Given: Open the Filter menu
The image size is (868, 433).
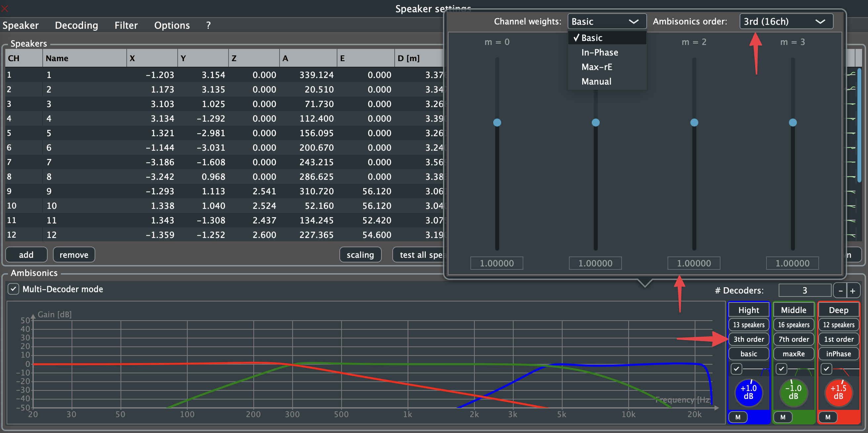Looking at the screenshot, I should tap(126, 25).
